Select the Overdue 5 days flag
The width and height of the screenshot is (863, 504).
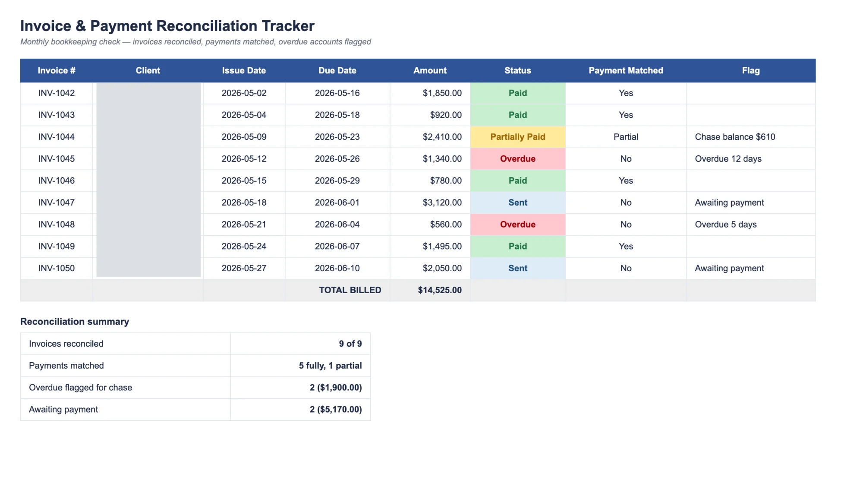tap(751, 225)
